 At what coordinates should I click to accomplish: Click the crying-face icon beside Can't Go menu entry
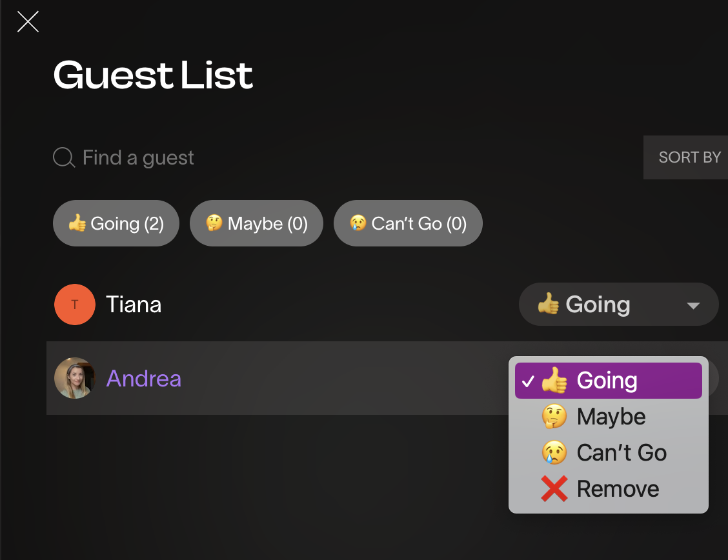pyautogui.click(x=554, y=452)
